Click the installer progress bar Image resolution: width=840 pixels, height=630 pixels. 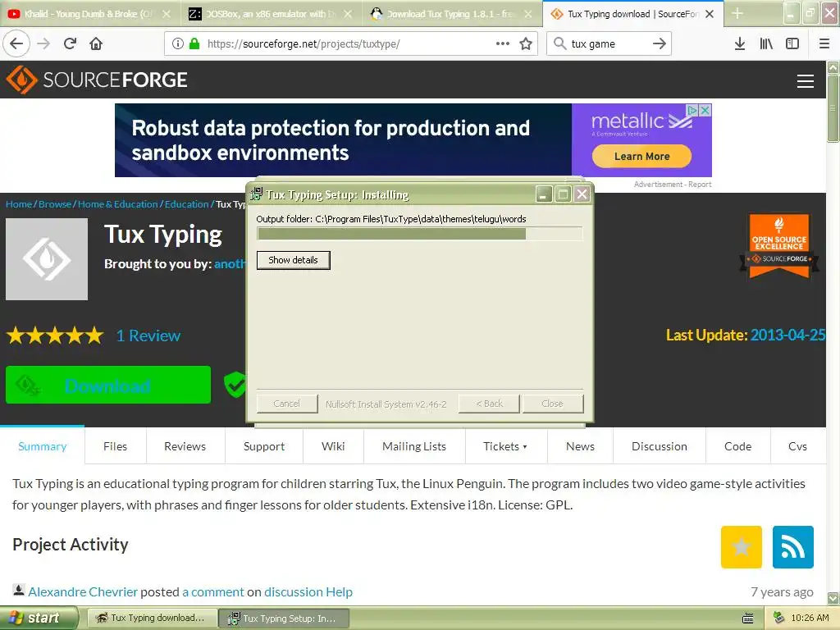tap(419, 234)
